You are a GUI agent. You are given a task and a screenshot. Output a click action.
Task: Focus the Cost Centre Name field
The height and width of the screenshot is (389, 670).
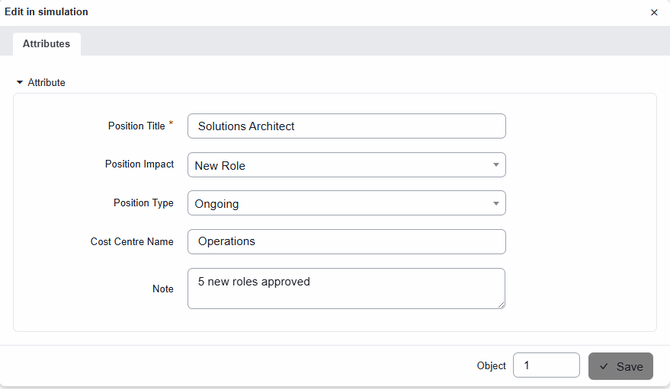pyautogui.click(x=347, y=242)
